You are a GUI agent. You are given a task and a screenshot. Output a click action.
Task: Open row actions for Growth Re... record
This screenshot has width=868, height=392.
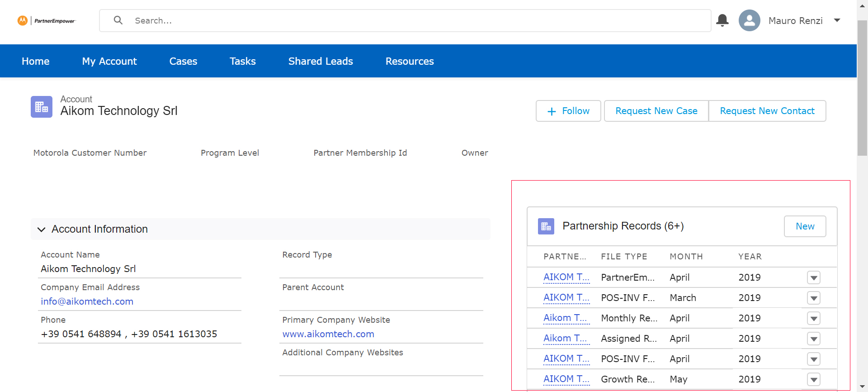(814, 379)
